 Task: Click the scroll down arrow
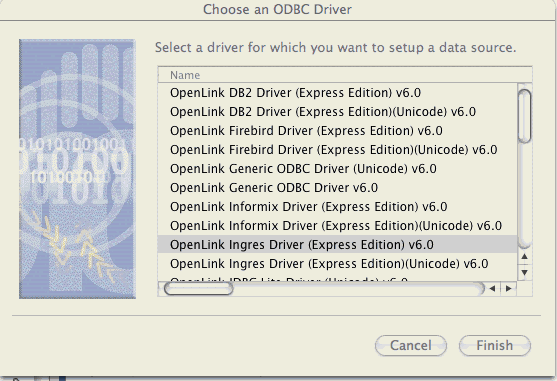pos(525,272)
